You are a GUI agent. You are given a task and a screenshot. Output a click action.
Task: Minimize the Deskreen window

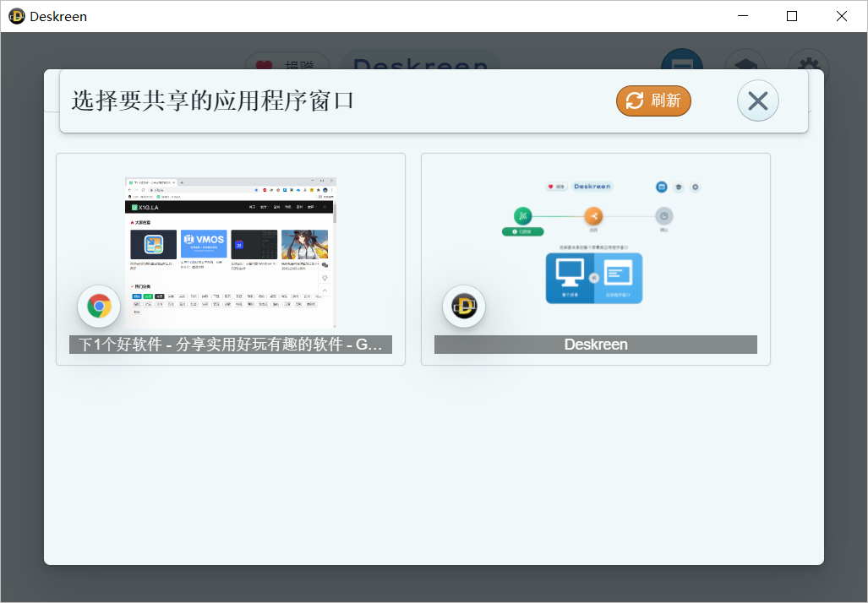click(x=743, y=16)
